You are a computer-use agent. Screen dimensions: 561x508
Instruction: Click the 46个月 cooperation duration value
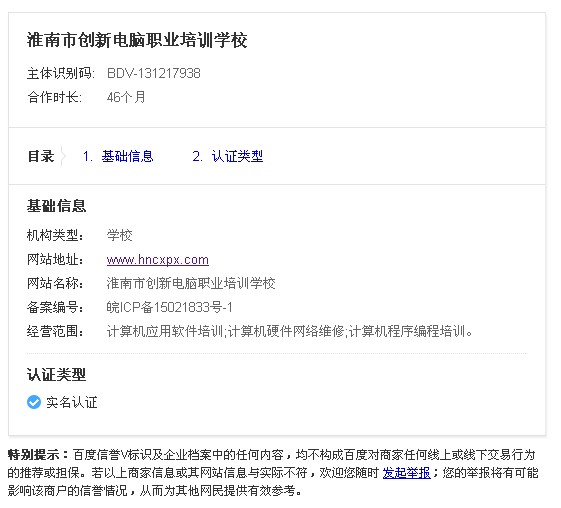(x=126, y=97)
